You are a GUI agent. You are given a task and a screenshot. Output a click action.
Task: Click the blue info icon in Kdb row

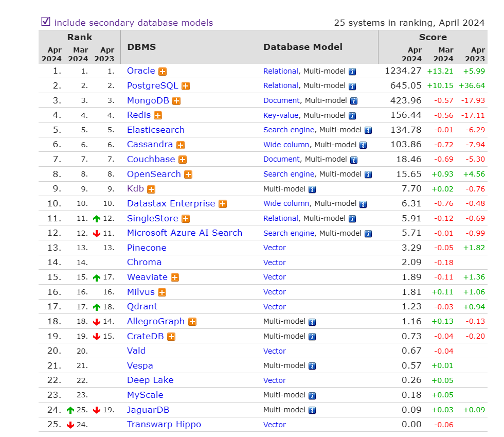coord(312,189)
